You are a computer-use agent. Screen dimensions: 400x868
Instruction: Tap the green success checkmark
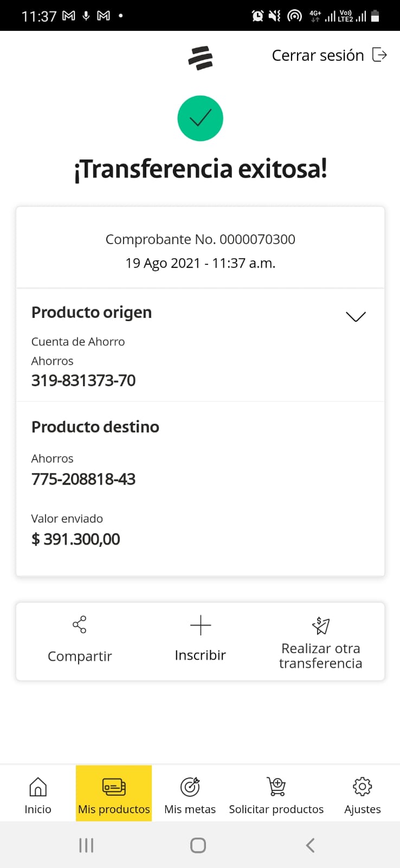200,118
